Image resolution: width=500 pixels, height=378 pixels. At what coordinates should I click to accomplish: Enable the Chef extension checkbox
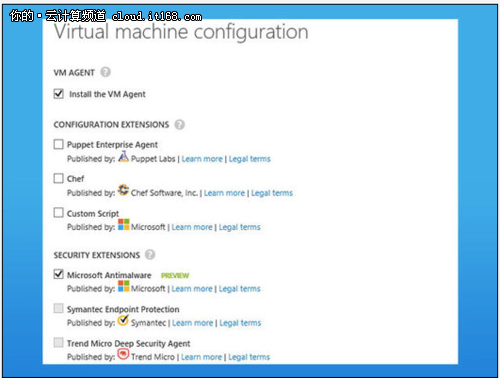coord(58,178)
